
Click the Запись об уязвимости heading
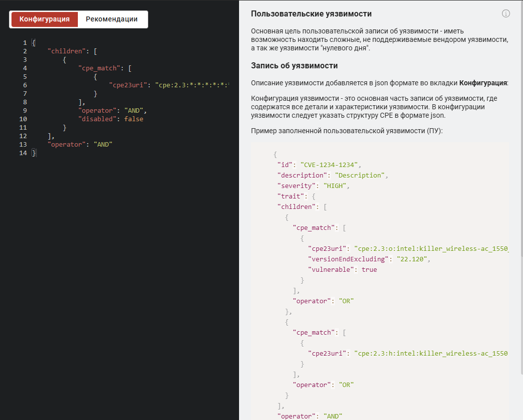pyautogui.click(x=294, y=66)
